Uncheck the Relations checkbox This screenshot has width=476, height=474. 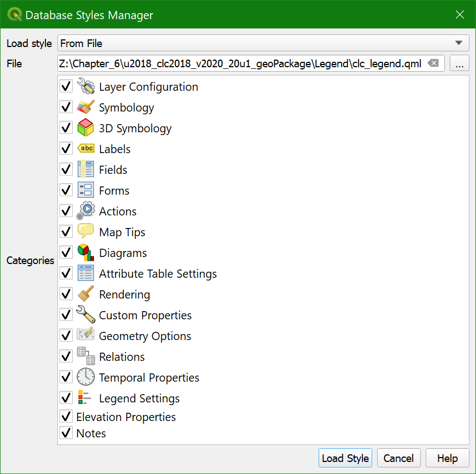(66, 356)
